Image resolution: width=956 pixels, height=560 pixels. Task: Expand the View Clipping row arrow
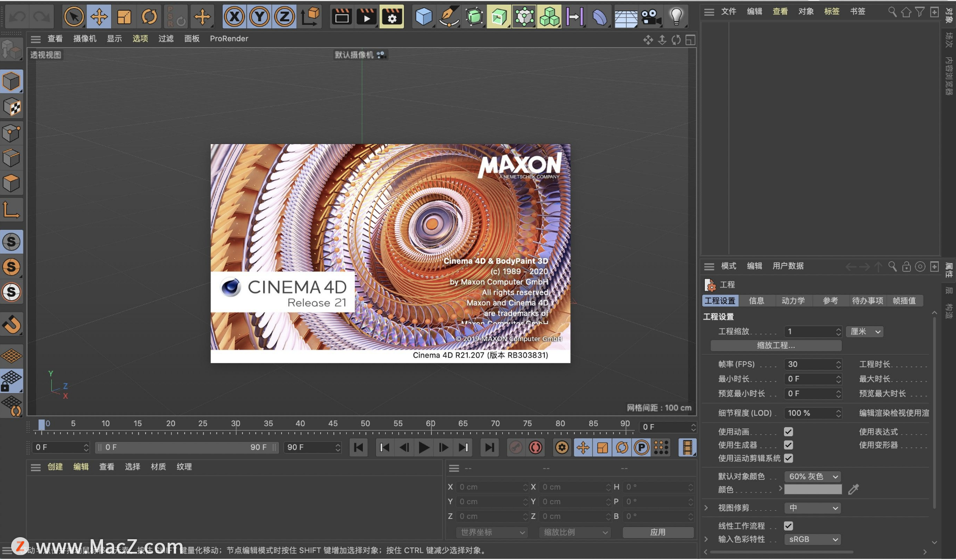pos(706,508)
